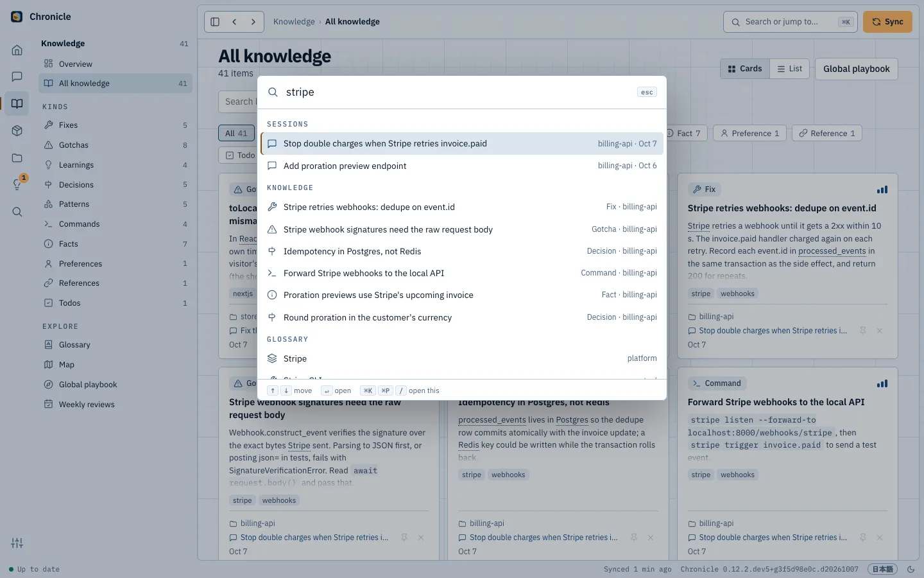Open the Stripe platform glossary result
Viewport: 924px width, 578px height.
pos(462,358)
